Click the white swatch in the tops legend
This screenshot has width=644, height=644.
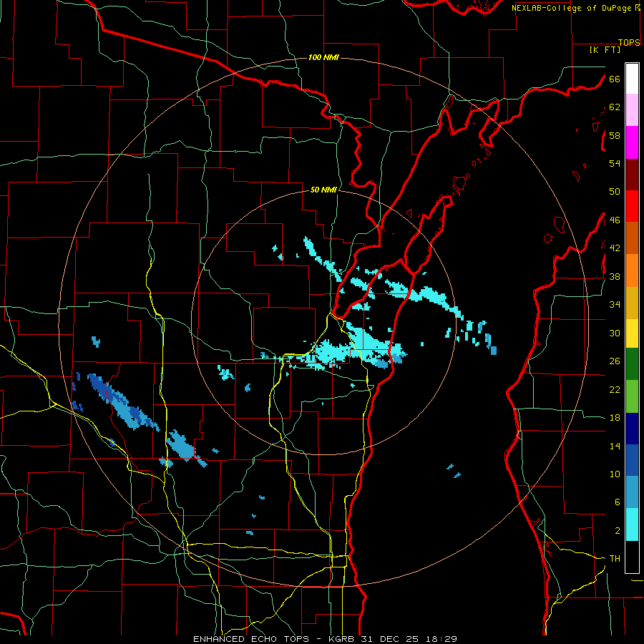[632, 79]
